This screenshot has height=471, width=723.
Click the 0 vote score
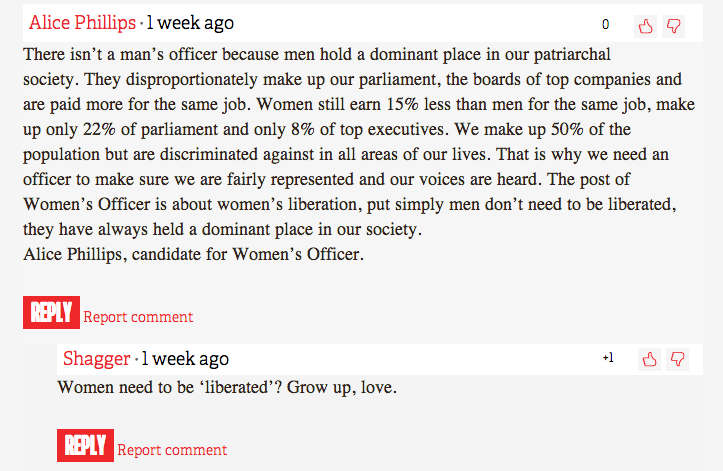coord(605,25)
